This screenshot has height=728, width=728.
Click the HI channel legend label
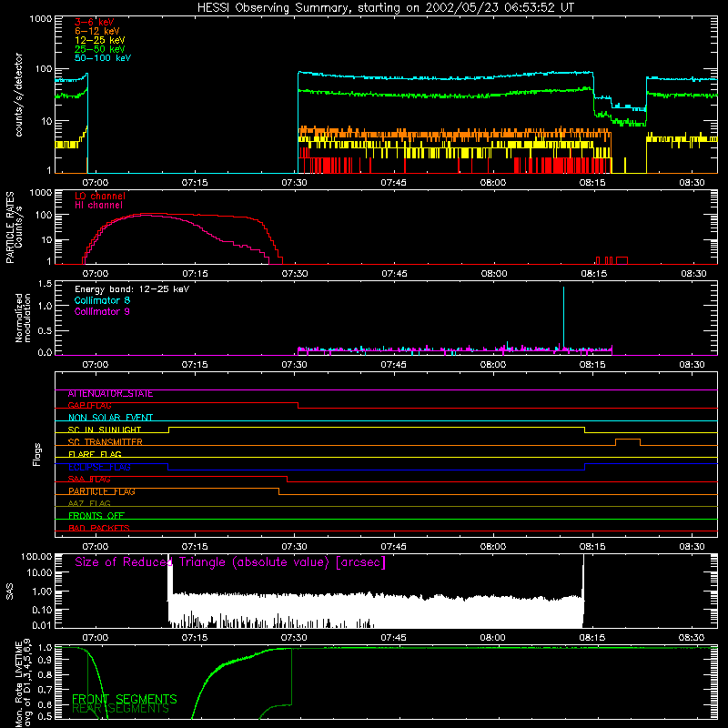coord(98,206)
